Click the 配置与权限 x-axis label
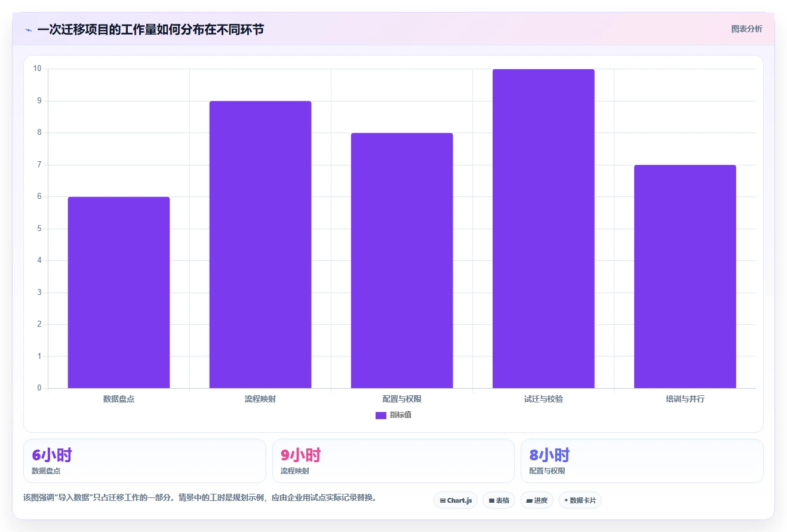787x532 pixels. pos(402,399)
